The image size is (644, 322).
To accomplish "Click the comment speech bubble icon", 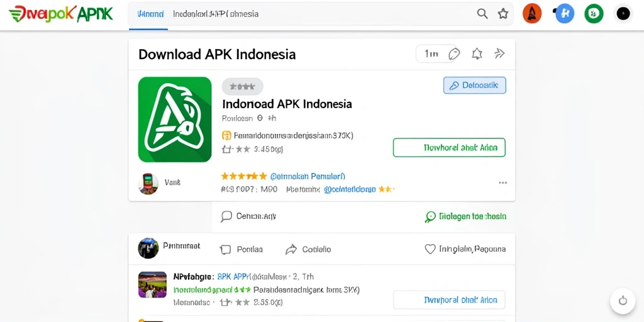I will pyautogui.click(x=226, y=216).
